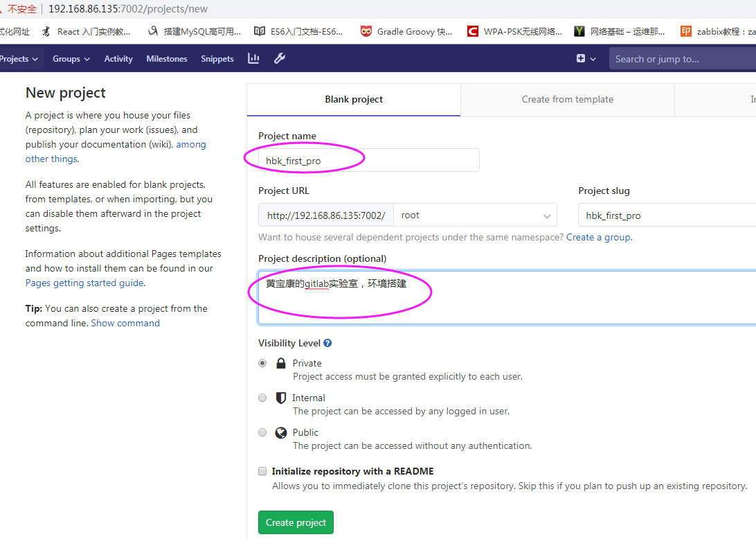756x539 pixels.
Task: Expand the Projects dropdown in navbar
Action: [x=15, y=58]
